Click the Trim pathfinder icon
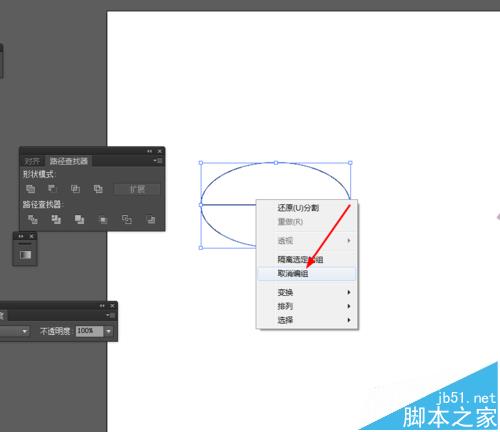Image resolution: width=500 pixels, height=432 pixels. tap(56, 219)
